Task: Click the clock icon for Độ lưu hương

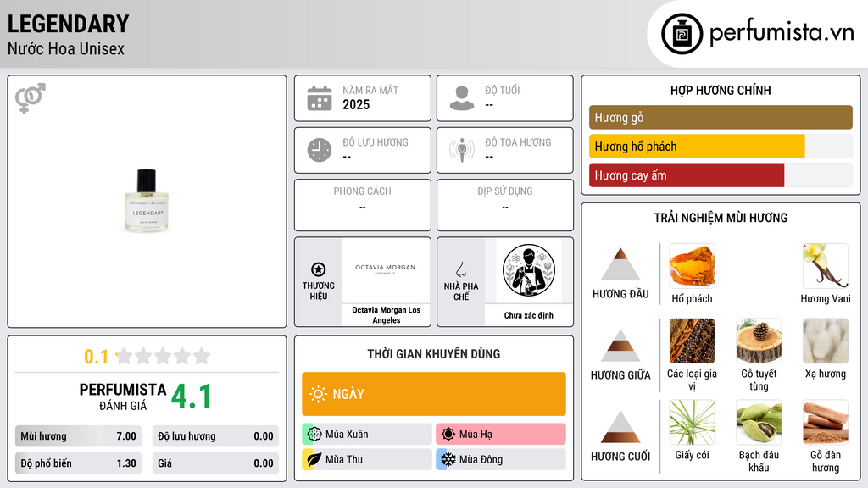Action: (320, 150)
